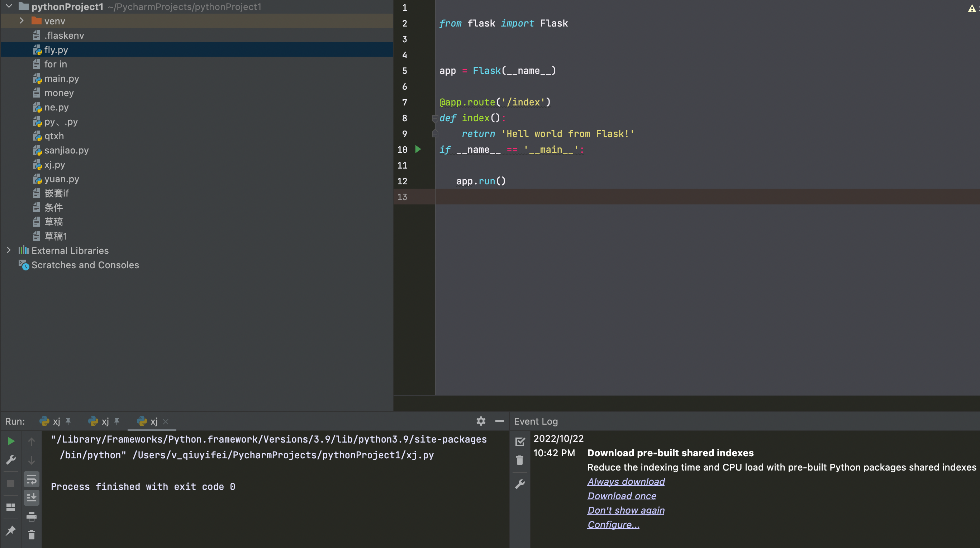Collapse the index function fold marker
This screenshot has width=980, height=548.
coord(435,118)
